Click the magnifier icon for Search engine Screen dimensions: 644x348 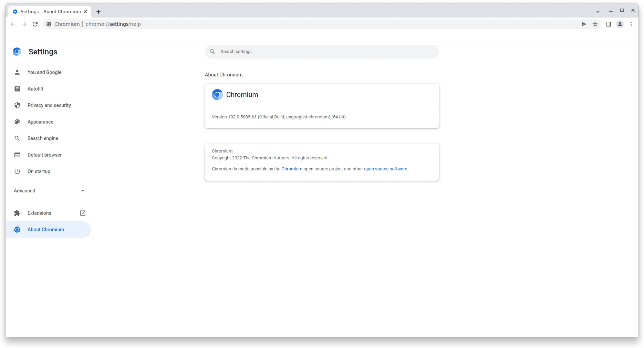point(17,138)
